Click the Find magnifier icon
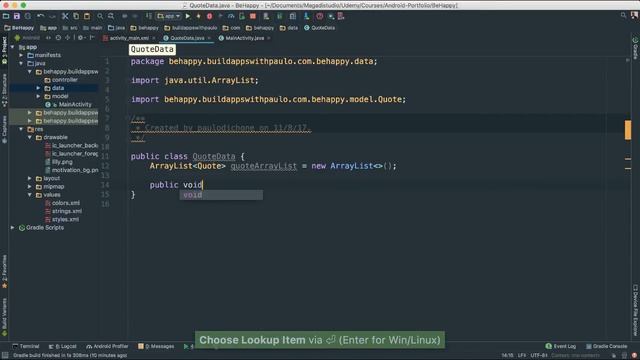Viewport: 640px width, 360px height. tap(100, 16)
